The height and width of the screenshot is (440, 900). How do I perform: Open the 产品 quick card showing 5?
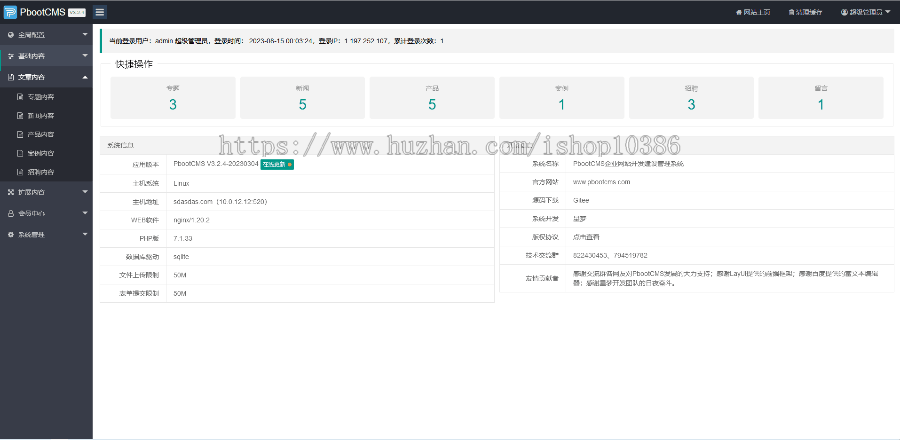[432, 98]
